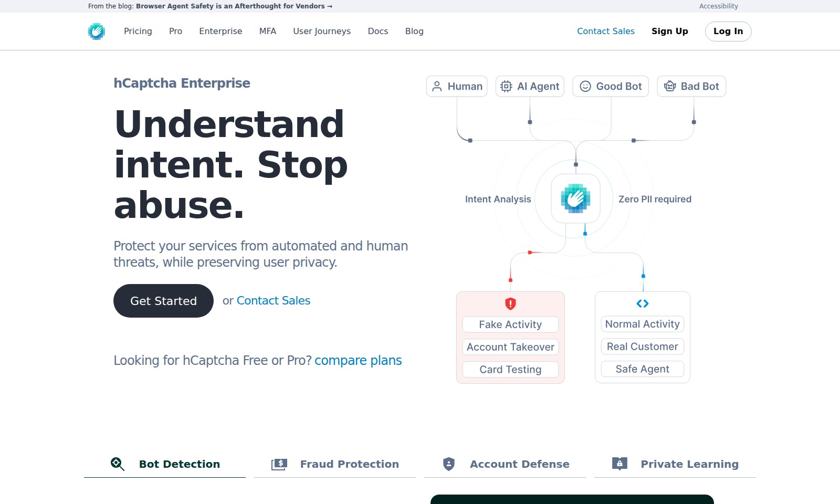Viewport: 840px width, 504px height.
Task: Click the Bad Bot robot icon
Action: (x=670, y=87)
